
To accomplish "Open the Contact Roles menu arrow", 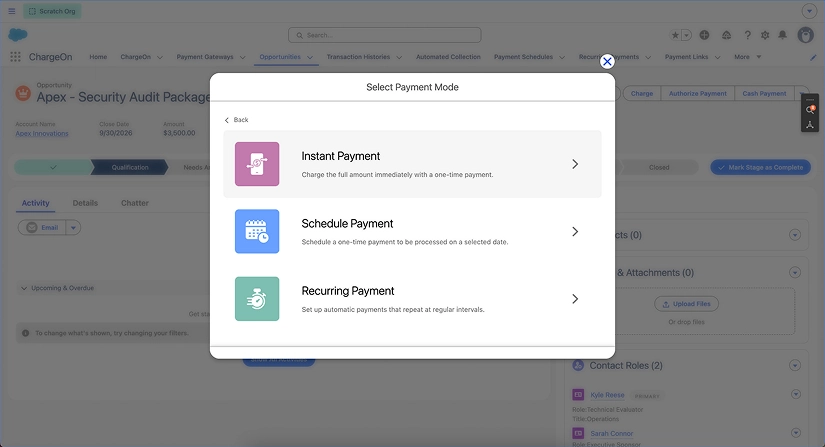I will click(795, 365).
